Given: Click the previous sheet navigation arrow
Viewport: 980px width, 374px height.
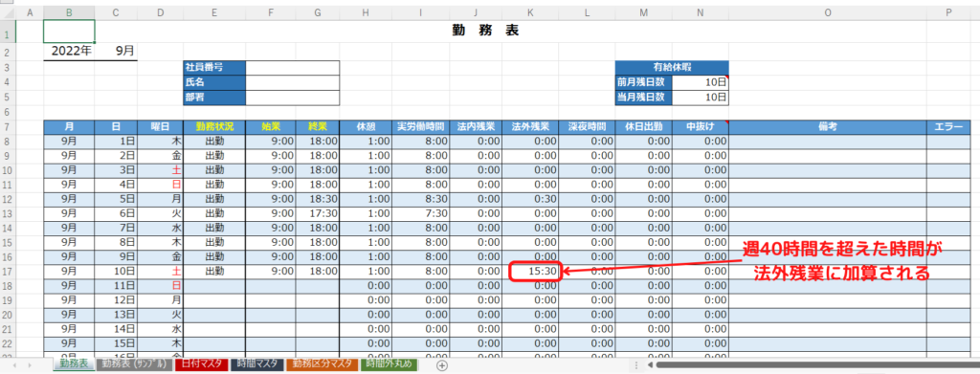Looking at the screenshot, I should [x=13, y=364].
